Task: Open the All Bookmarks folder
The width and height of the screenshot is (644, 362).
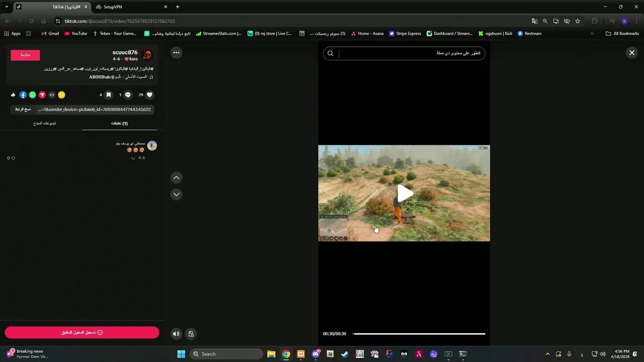Action: coord(622,34)
